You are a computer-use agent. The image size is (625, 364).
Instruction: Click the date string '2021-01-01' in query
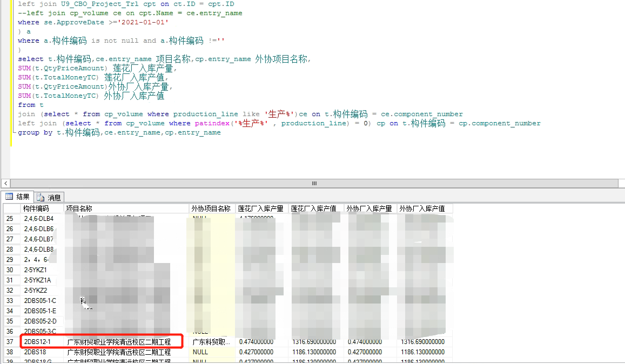pyautogui.click(x=143, y=22)
